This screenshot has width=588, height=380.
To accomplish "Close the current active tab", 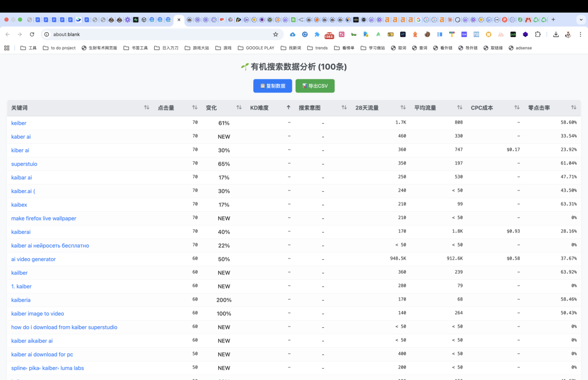I will [x=179, y=20].
